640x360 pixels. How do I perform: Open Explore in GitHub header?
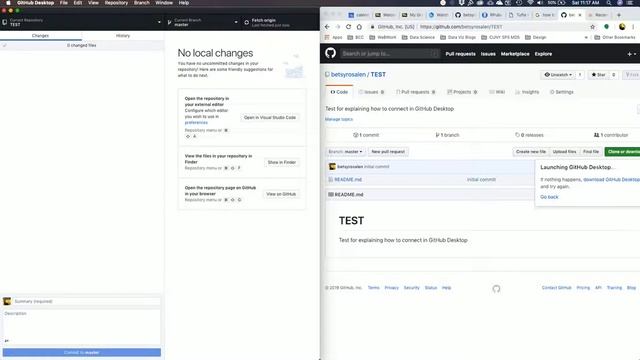coord(543,54)
